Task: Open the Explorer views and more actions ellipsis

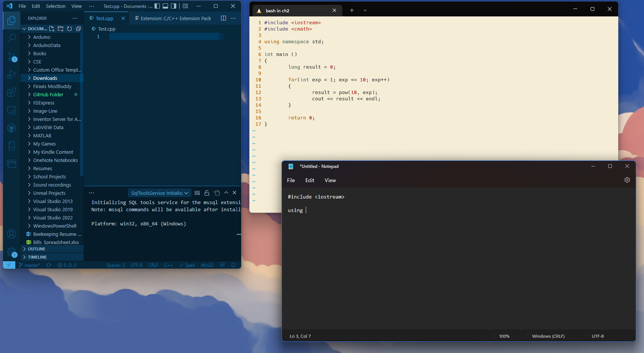Action: [75, 18]
